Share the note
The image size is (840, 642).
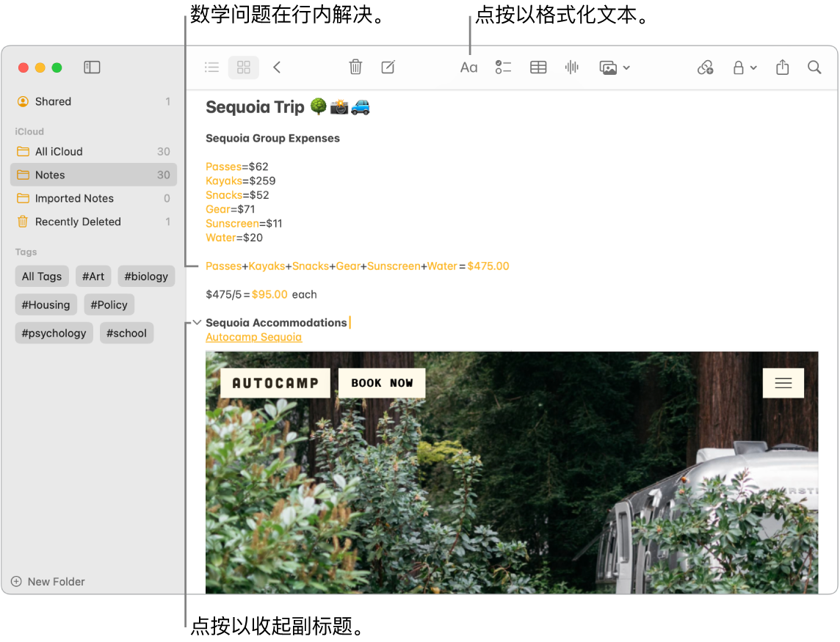click(x=782, y=67)
